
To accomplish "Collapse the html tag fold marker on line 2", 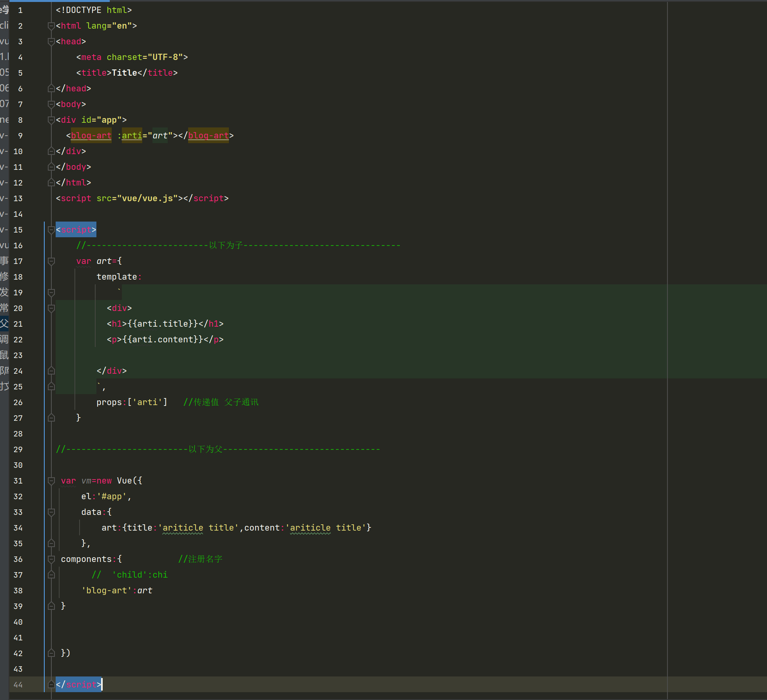I will tap(51, 26).
